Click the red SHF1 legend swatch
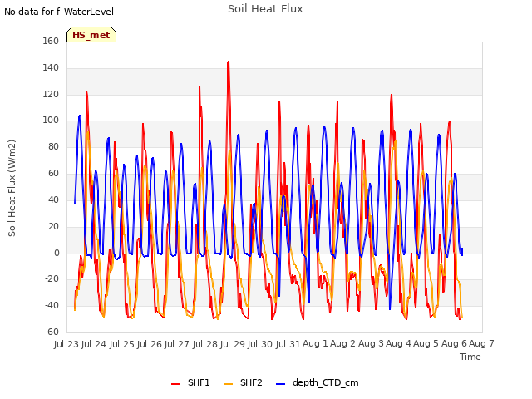This screenshot has height=399, width=532. 175,384
